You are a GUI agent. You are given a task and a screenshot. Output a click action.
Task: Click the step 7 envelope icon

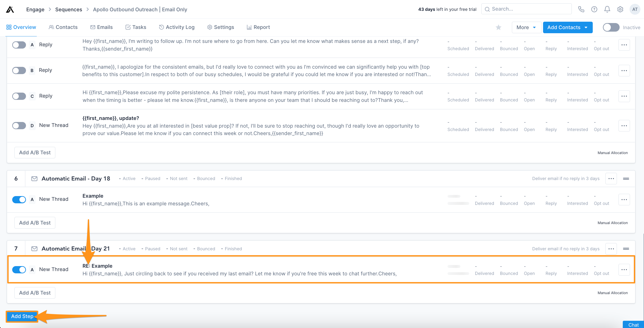(x=34, y=249)
